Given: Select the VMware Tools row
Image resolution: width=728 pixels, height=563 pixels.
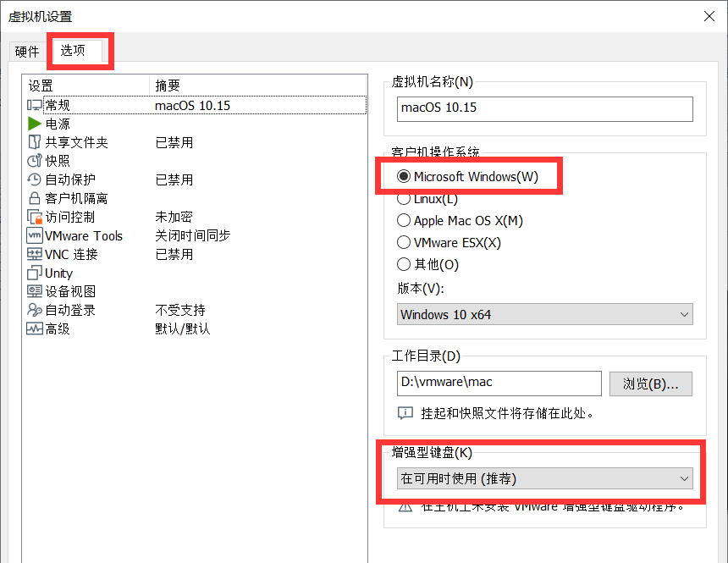Looking at the screenshot, I should coord(196,235).
